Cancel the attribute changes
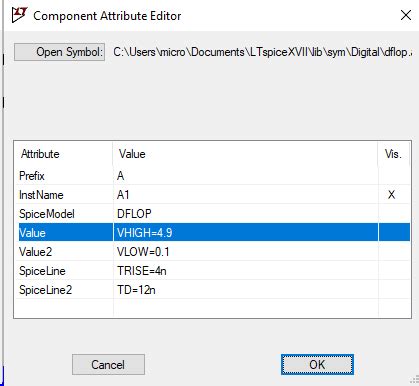This screenshot has width=419, height=386. (108, 364)
